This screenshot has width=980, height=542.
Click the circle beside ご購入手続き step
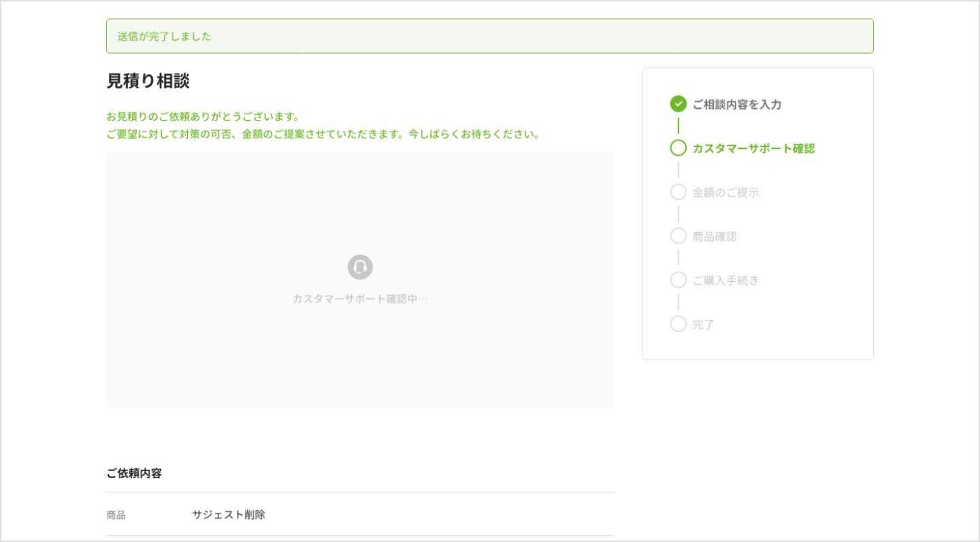click(678, 280)
